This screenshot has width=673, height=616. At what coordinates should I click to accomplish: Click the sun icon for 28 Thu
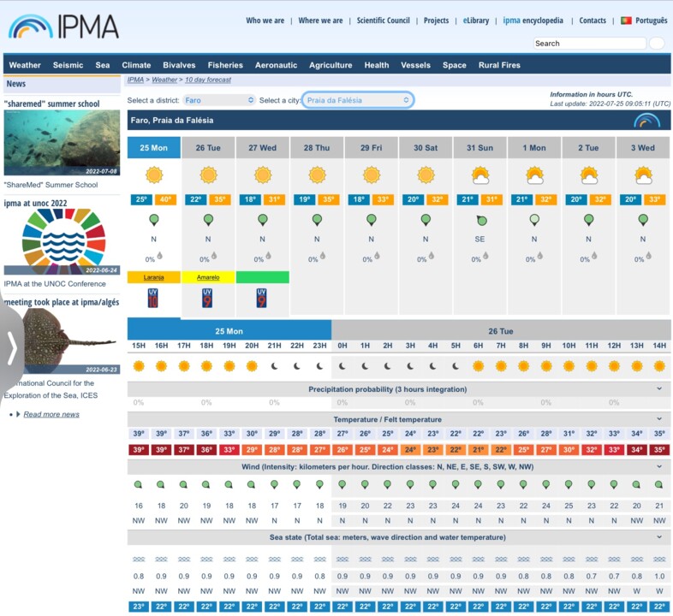tap(317, 175)
